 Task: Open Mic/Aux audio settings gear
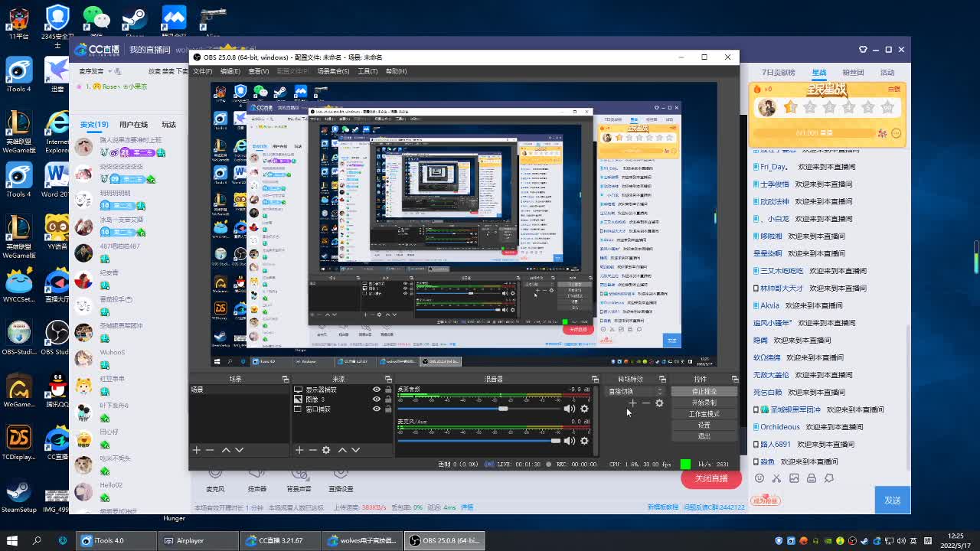coord(584,441)
